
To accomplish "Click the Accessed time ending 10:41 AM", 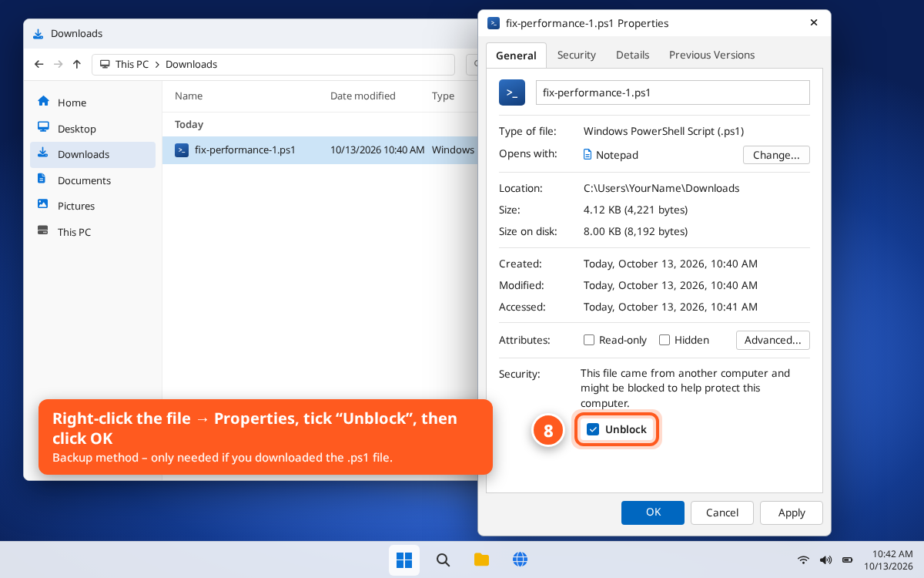I will (x=670, y=307).
